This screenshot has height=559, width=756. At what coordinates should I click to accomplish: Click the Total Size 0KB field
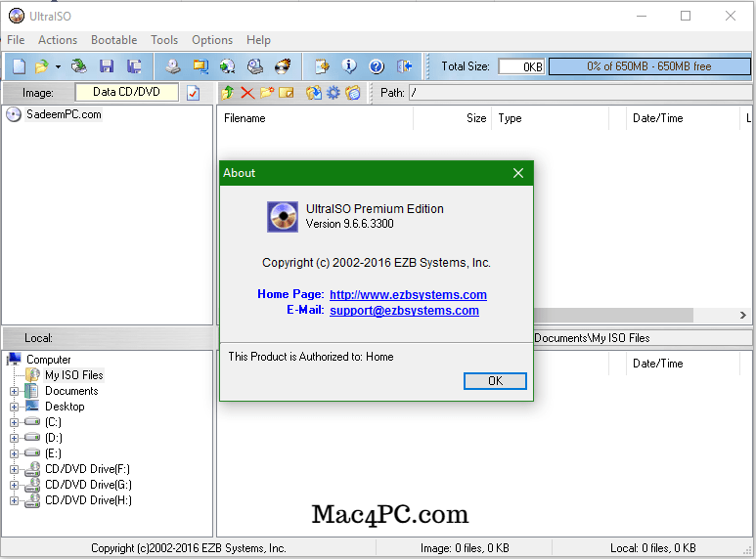coord(521,66)
